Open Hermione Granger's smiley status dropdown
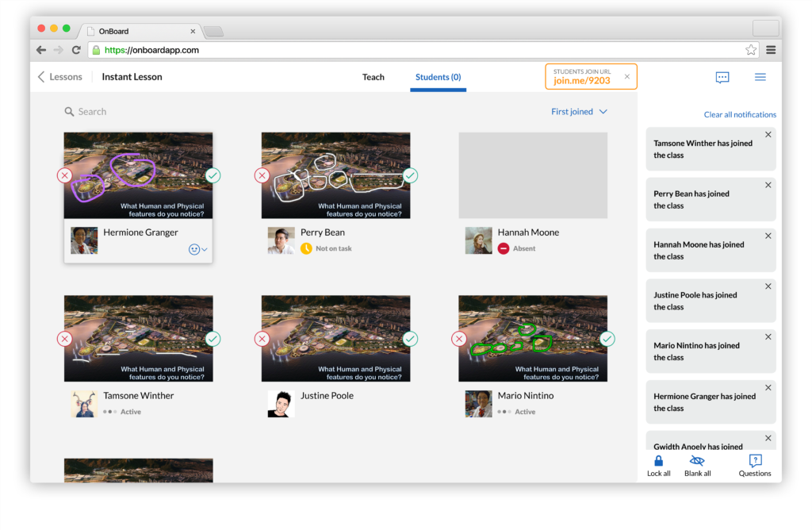The height and width of the screenshot is (530, 812). (x=198, y=249)
